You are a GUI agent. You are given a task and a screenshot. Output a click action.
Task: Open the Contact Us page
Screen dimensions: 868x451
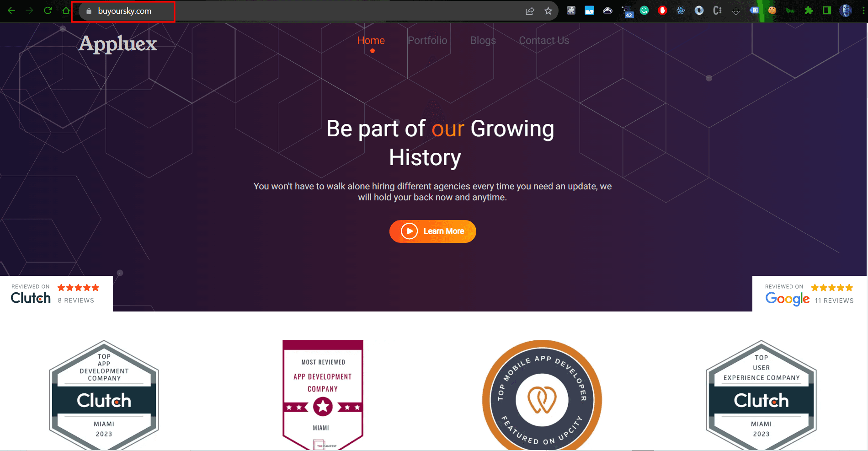pos(544,41)
